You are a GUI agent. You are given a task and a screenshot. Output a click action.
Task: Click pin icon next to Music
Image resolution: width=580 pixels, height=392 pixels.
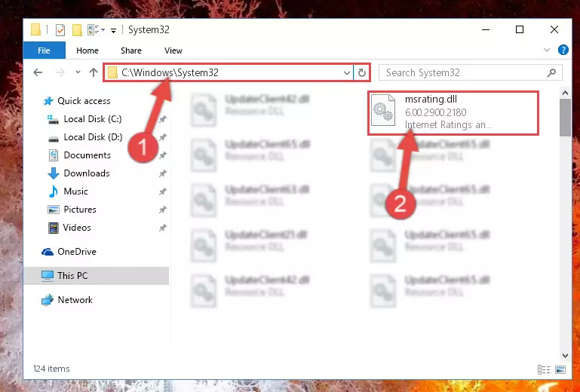coord(162,191)
